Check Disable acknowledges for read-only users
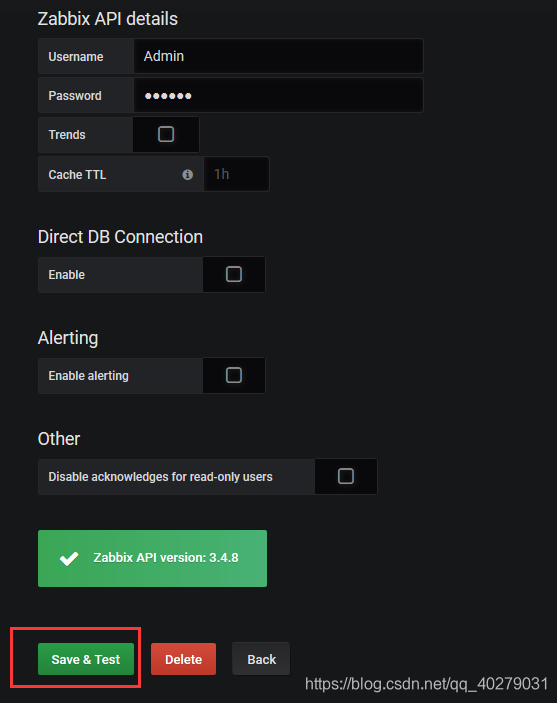557x703 pixels. 346,476
